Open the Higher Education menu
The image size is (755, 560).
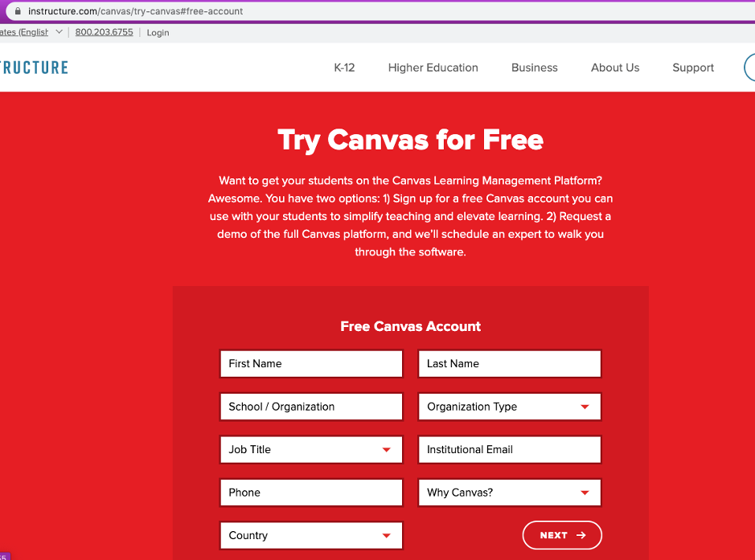[433, 67]
